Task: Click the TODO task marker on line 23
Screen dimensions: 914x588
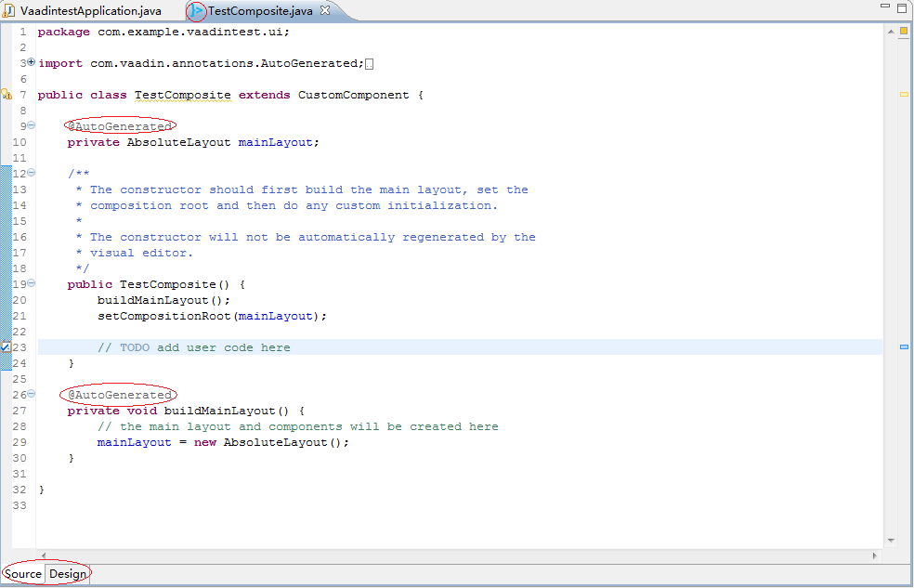Action: (6, 346)
